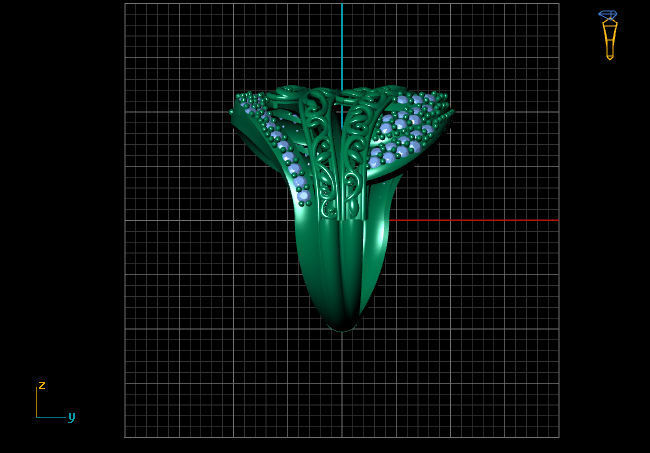Click the gem-on-setter tool icon at top right
Image resolution: width=650 pixels, height=453 pixels.
[608, 35]
